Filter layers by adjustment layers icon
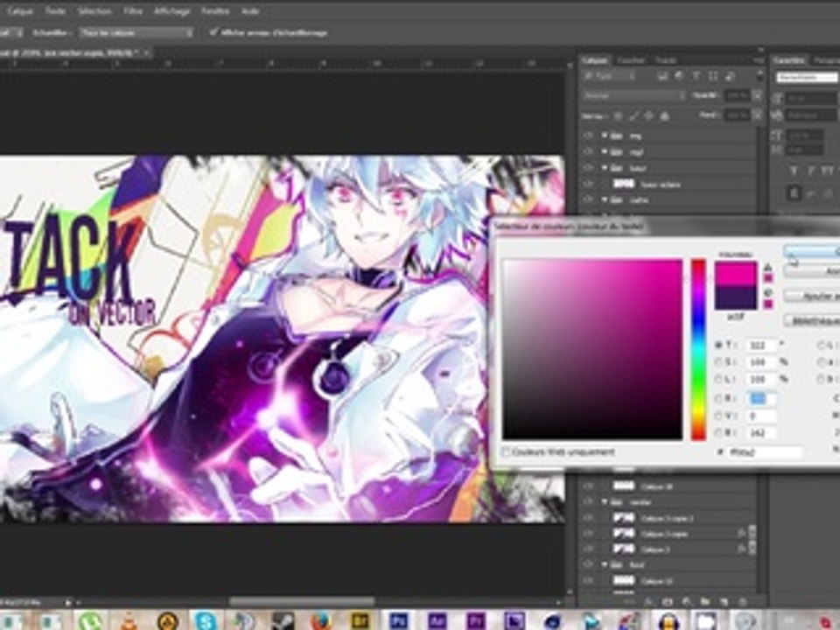The width and height of the screenshot is (840, 630). click(679, 77)
